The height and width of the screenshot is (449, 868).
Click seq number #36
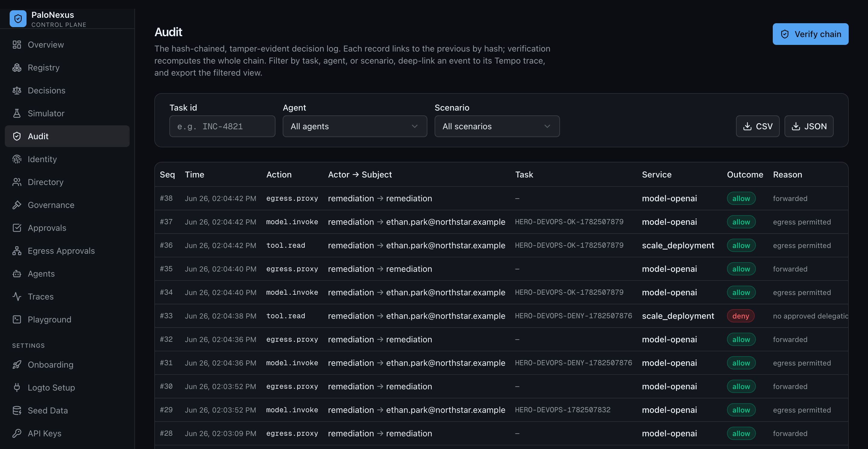[x=166, y=246]
